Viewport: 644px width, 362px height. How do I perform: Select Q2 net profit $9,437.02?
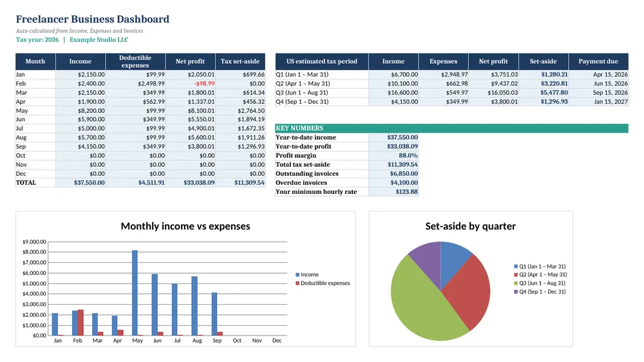(493, 83)
